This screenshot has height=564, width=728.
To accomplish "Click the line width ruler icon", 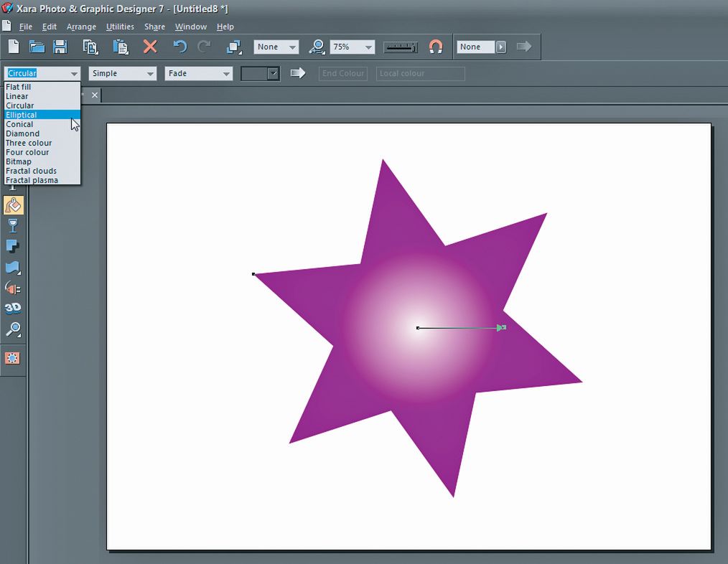I will click(400, 47).
